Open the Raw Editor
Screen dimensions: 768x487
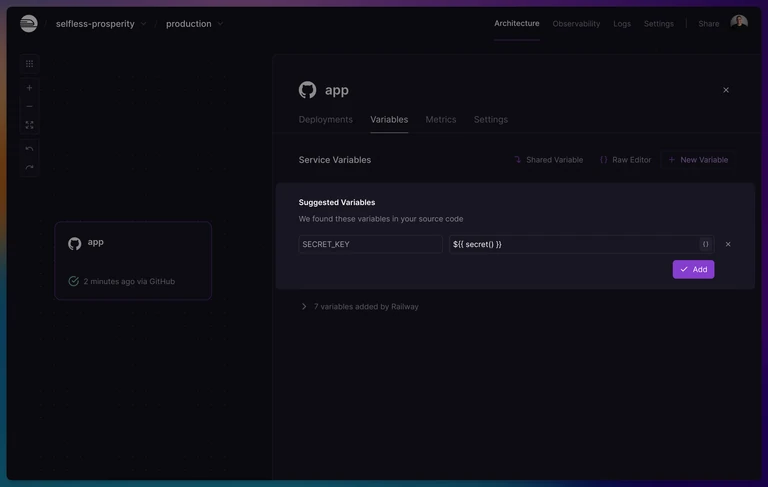click(625, 160)
